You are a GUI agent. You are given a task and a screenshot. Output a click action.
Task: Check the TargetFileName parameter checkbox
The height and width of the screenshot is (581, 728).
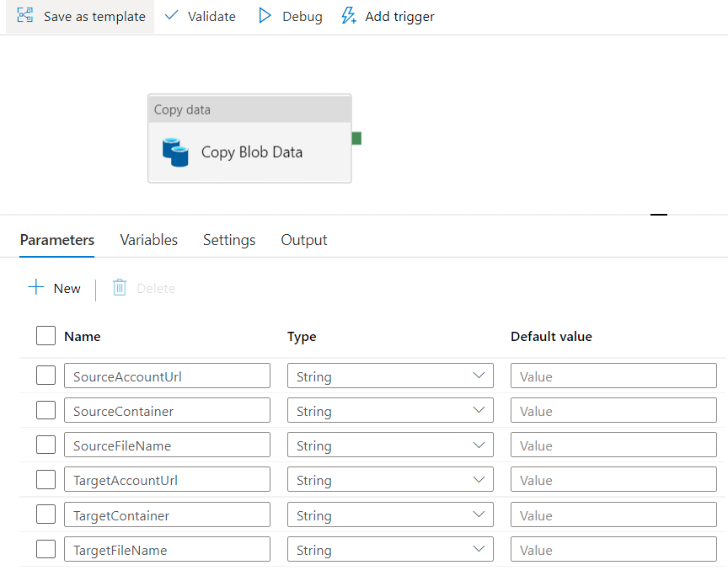(45, 548)
